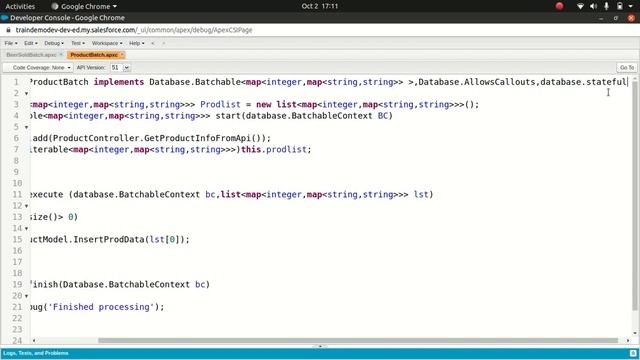Open the Logs, Tests, and Problems panel
Screen dimensions: 640x360
click(36, 353)
